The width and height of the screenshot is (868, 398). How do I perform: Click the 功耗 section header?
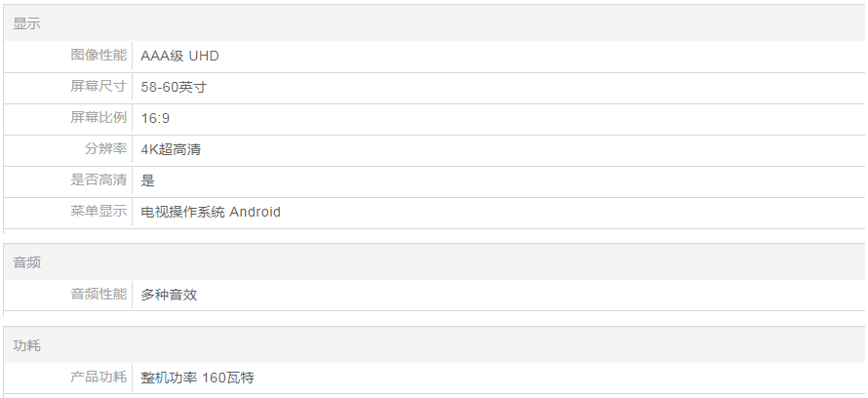(x=27, y=345)
